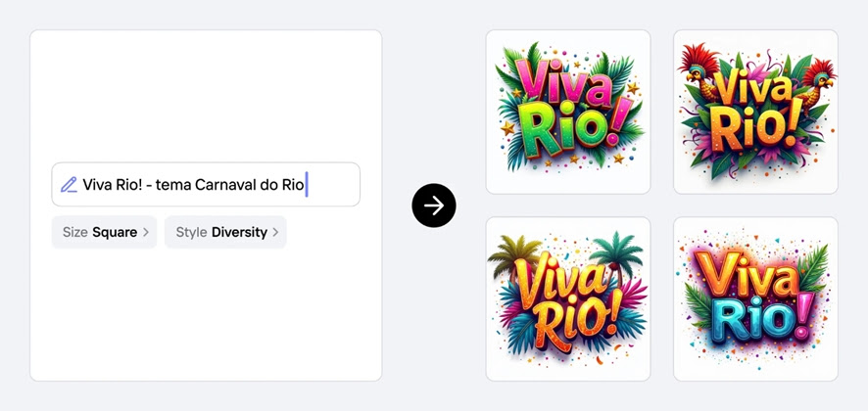Viewport: 868px width, 411px height.
Task: Select the orange and blue Viva Rio thumbnail
Action: tap(755, 298)
